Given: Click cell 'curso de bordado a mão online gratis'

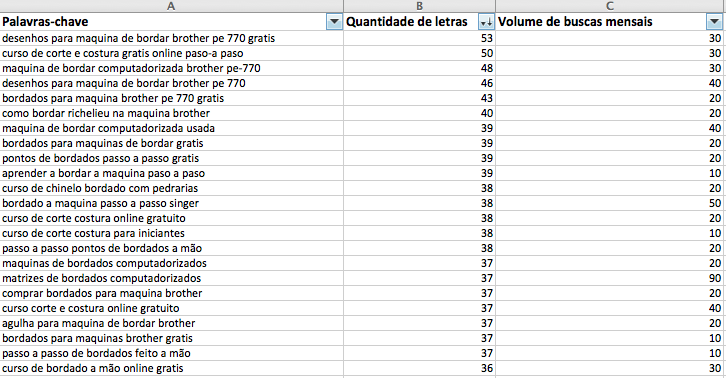Looking at the screenshot, I should (x=171, y=368).
